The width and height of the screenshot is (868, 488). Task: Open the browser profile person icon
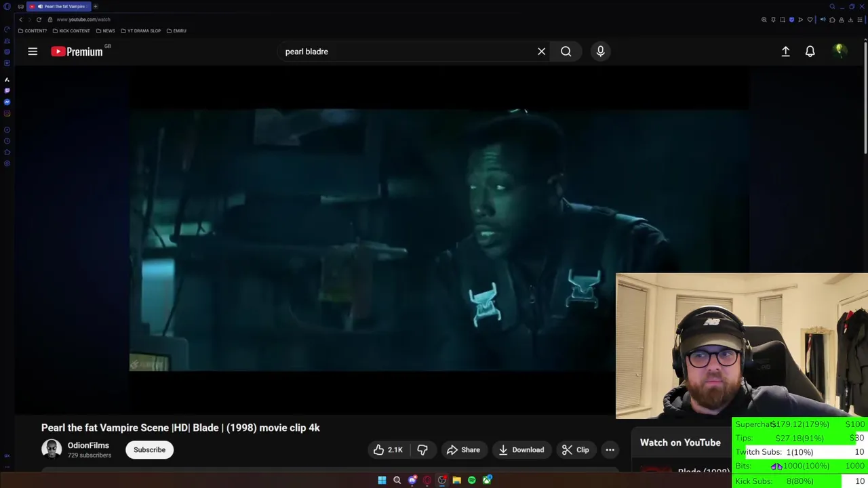842,20
